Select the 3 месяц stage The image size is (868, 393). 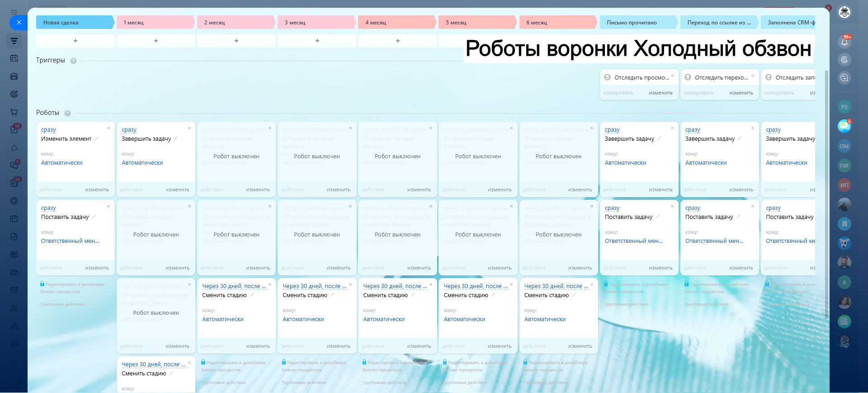pyautogui.click(x=316, y=22)
